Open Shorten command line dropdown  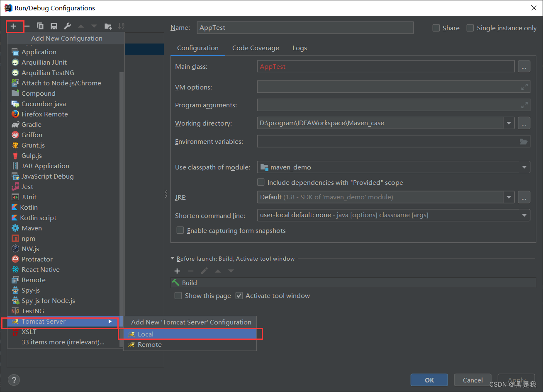524,215
